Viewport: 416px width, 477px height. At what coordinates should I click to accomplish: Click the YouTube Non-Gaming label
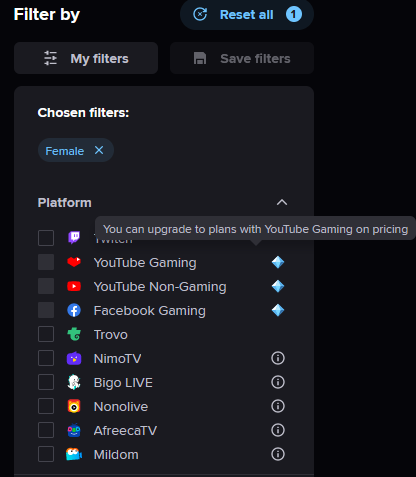coord(160,287)
